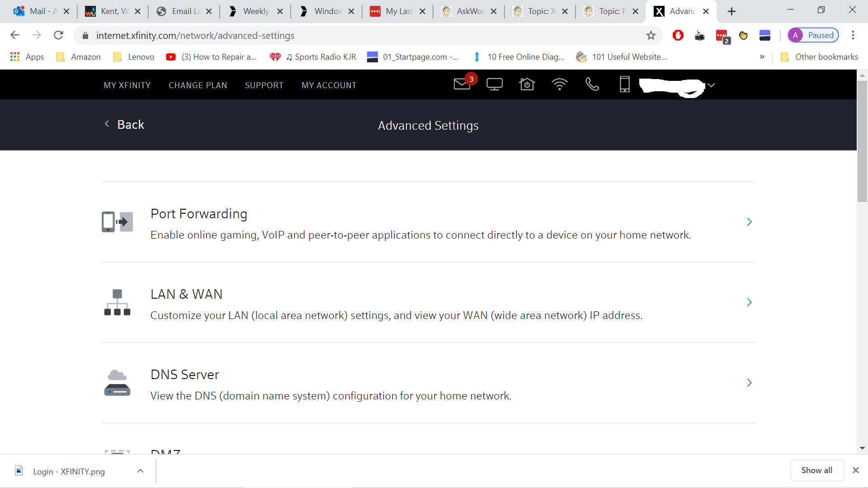Click Show all downloads button

816,470
